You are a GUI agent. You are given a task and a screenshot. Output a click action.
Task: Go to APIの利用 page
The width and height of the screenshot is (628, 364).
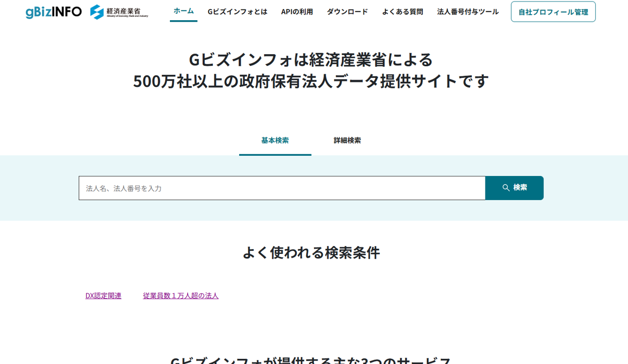point(297,12)
